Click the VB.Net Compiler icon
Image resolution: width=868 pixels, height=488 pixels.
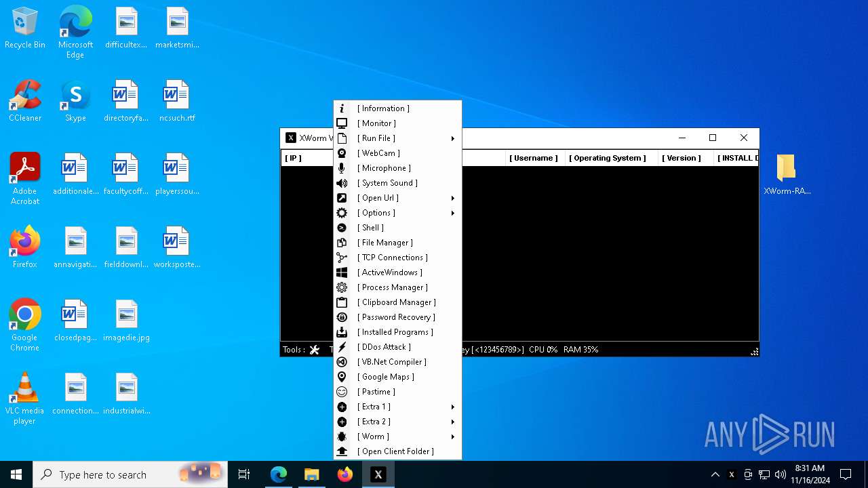click(342, 362)
